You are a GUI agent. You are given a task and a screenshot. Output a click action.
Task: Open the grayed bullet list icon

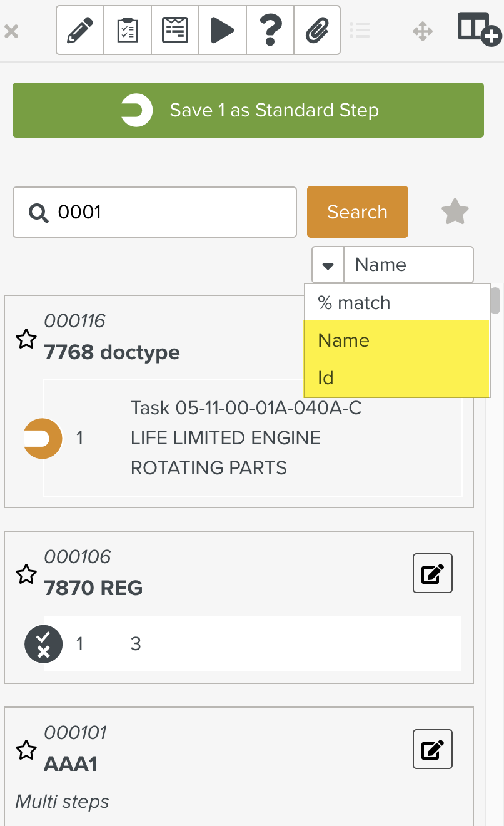click(x=360, y=30)
